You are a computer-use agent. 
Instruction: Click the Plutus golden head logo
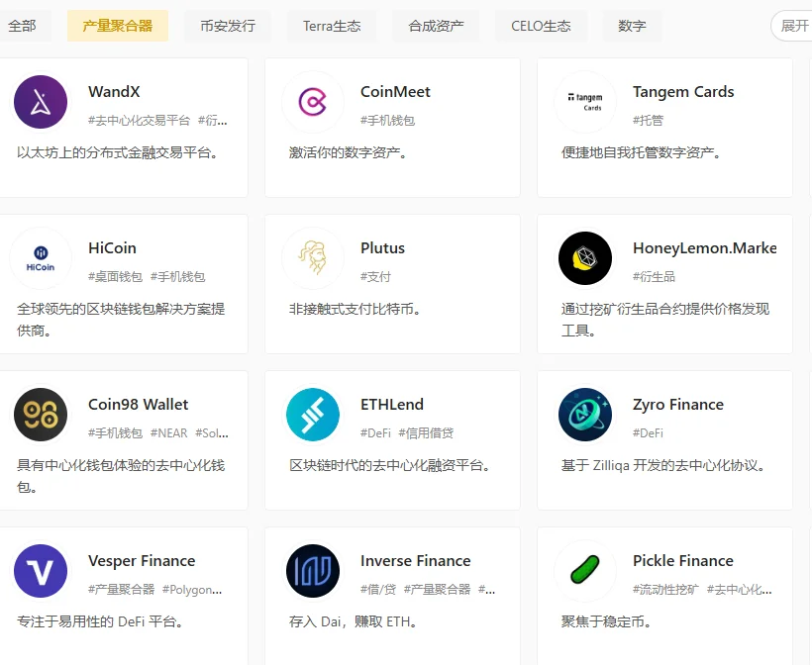point(313,258)
